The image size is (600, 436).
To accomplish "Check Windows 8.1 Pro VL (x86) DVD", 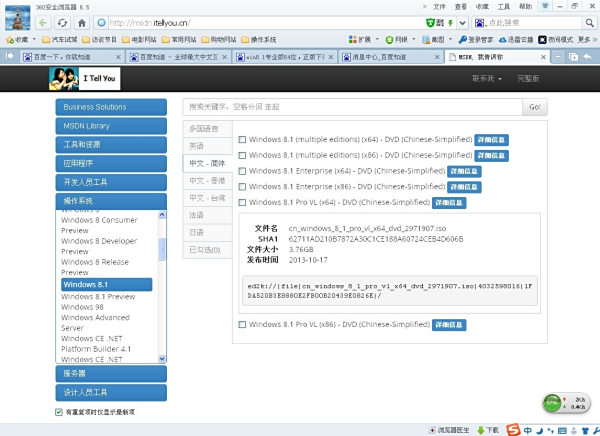I will (x=242, y=324).
